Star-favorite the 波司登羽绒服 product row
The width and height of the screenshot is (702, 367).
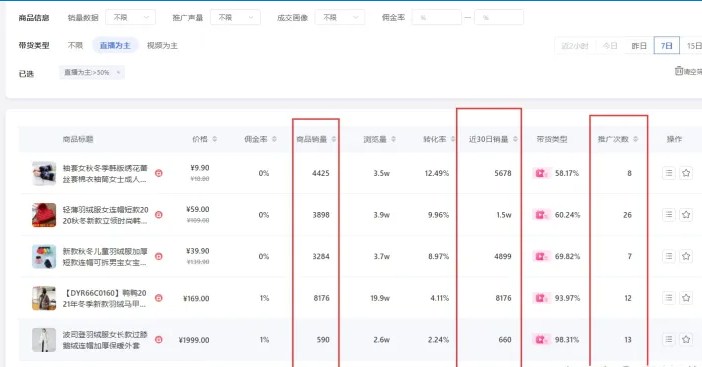[x=686, y=339]
